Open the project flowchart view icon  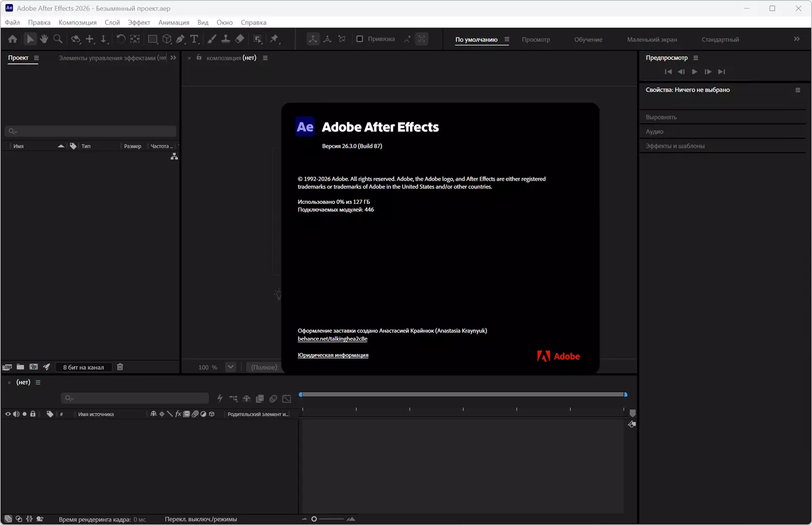coord(174,156)
